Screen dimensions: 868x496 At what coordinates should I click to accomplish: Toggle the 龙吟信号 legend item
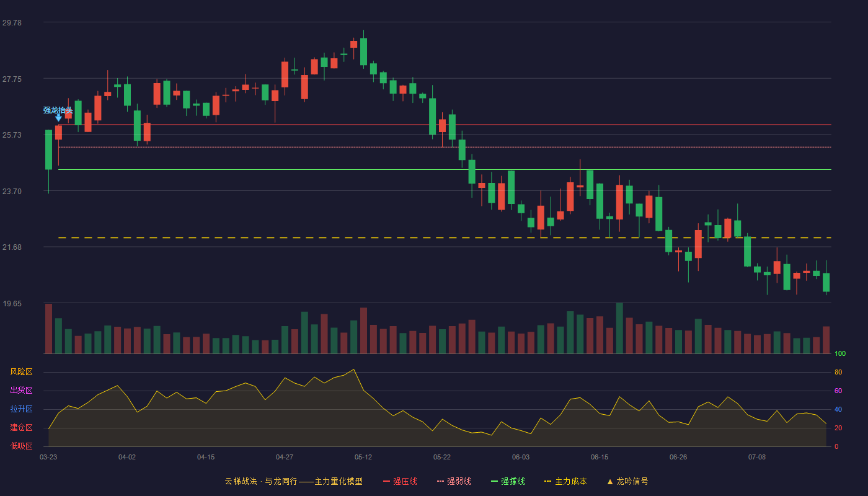click(x=627, y=481)
